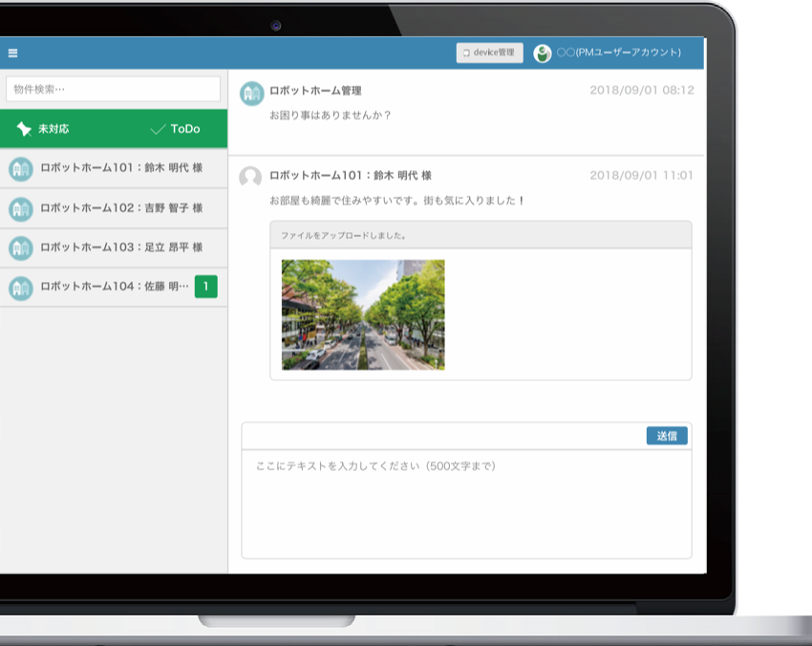This screenshot has height=646, width=812.
Task: Focus the message text area (500文字まで)
Action: tap(466, 504)
